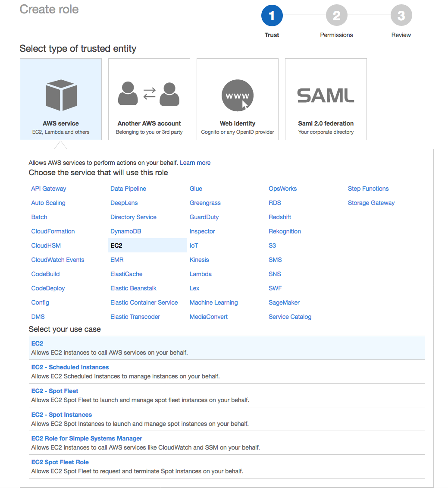Choose Data Pipeline service
The height and width of the screenshot is (488, 448).
click(128, 189)
